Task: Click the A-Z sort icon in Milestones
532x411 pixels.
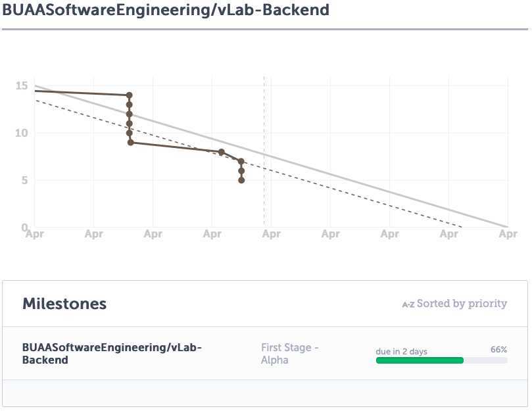Action: [408, 304]
